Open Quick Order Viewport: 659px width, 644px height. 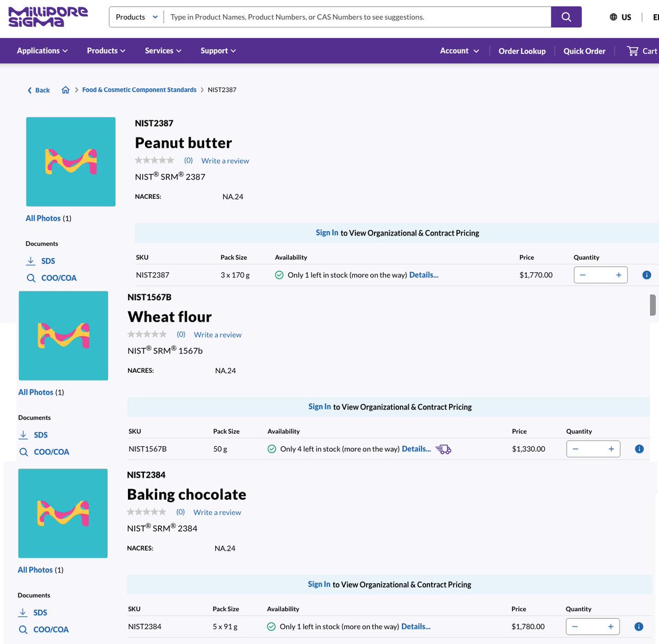584,51
